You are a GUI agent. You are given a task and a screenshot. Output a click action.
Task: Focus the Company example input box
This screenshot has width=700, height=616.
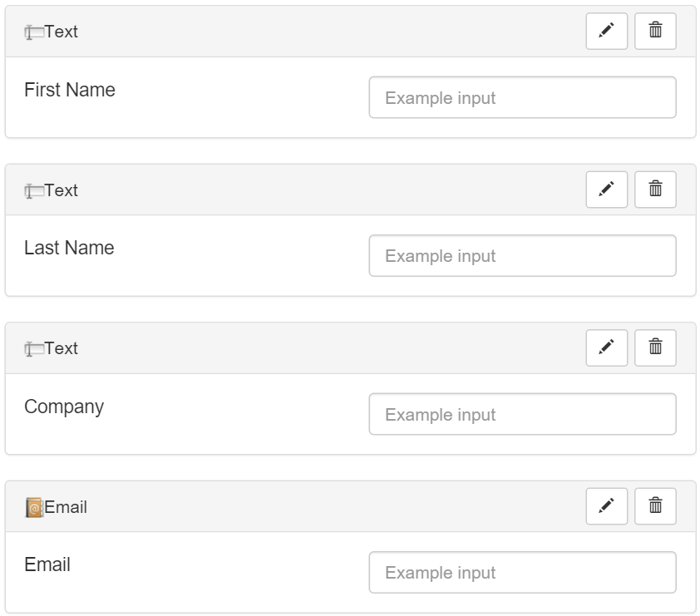coord(522,414)
